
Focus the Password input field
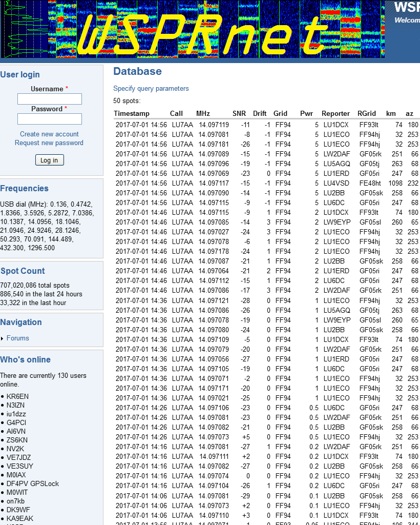50,119
